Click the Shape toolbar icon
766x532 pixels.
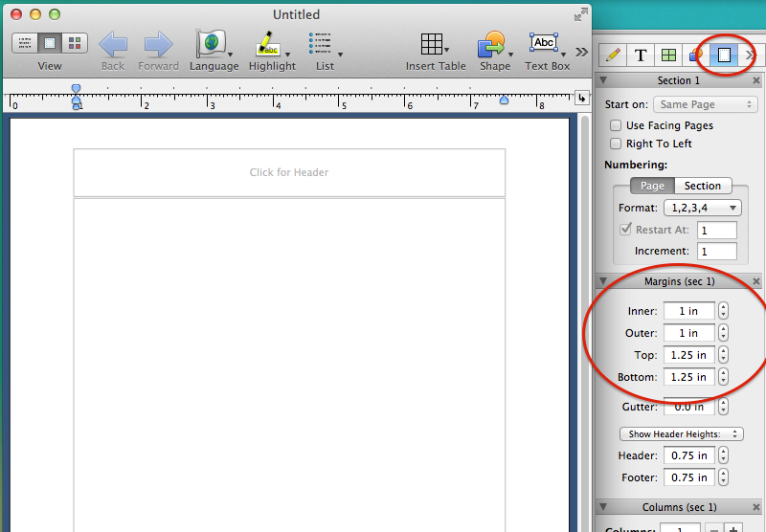pyautogui.click(x=491, y=45)
